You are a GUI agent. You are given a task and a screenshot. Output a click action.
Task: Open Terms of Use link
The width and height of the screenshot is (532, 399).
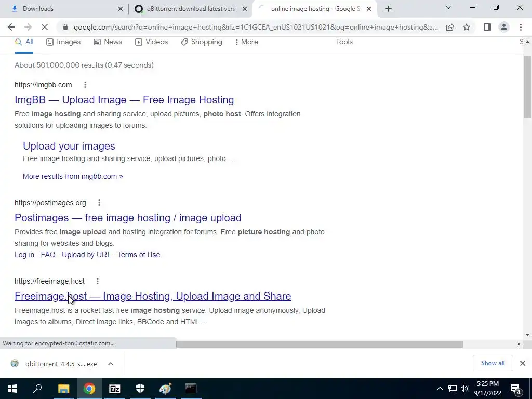(138, 255)
